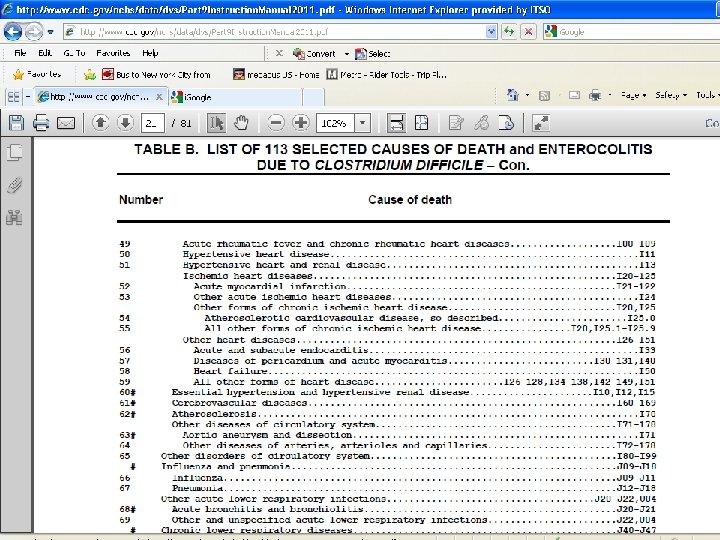Expand the address bar history dropdown

pos(491,32)
